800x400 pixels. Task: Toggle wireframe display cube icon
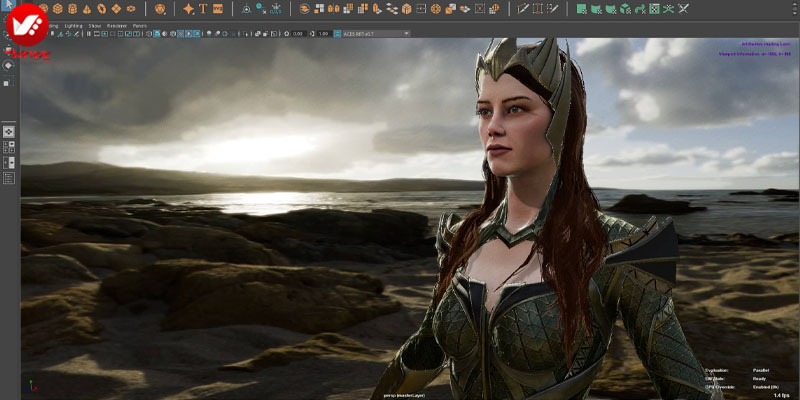(x=149, y=33)
